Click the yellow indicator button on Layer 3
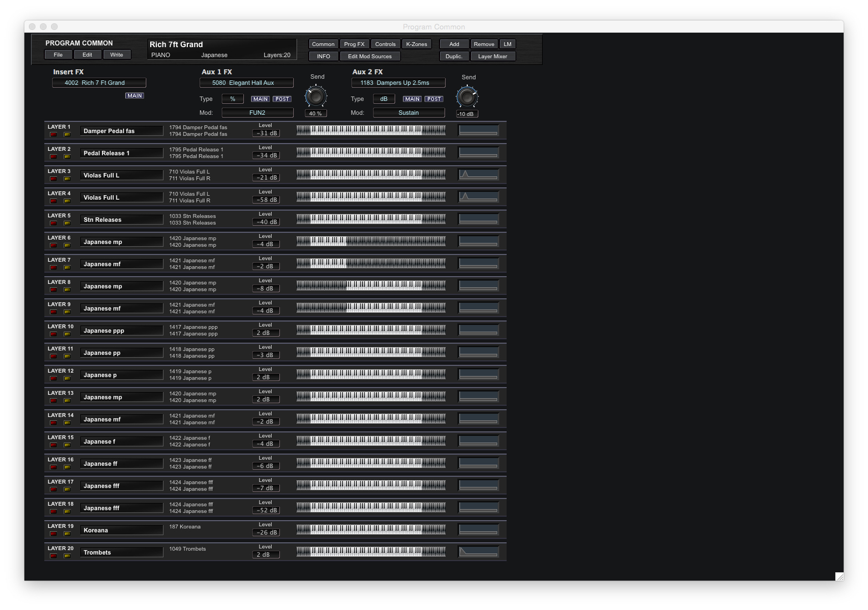This screenshot has width=868, height=610. point(67,179)
